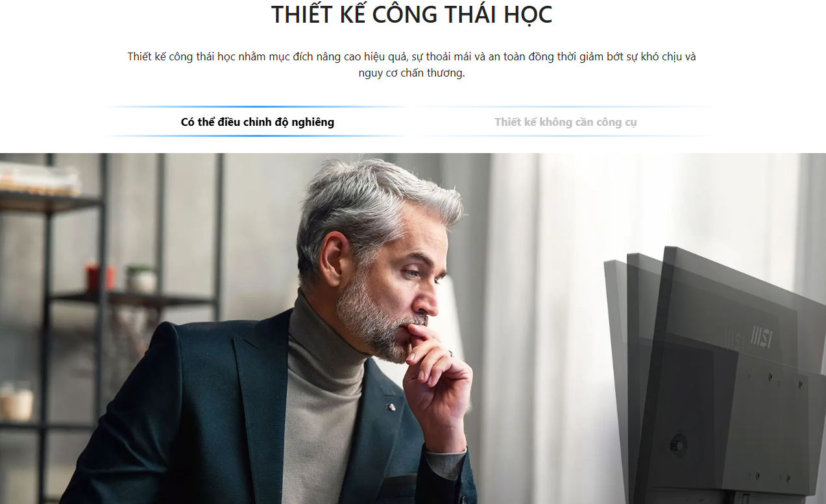Click the "nguy cơ chấn thương." text line
Image resolution: width=826 pixels, height=504 pixels.
click(x=412, y=73)
